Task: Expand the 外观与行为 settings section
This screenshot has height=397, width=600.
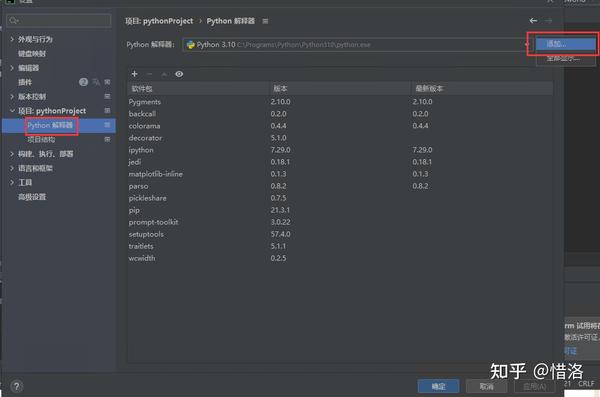Action: coord(12,39)
